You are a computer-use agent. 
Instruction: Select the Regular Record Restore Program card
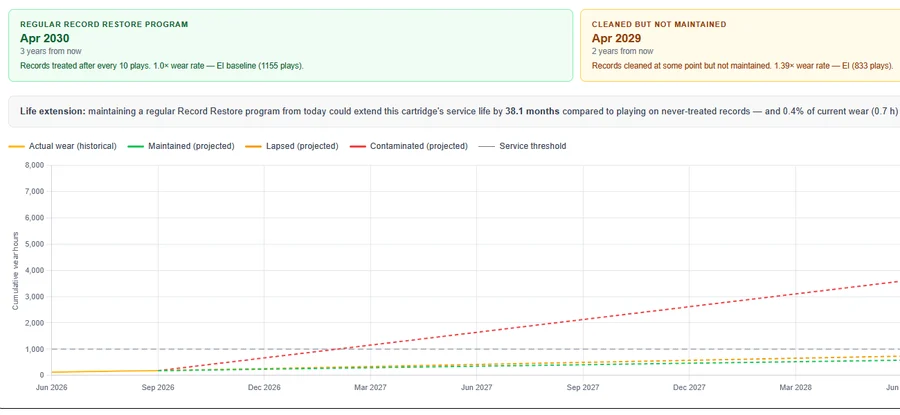[x=290, y=45]
